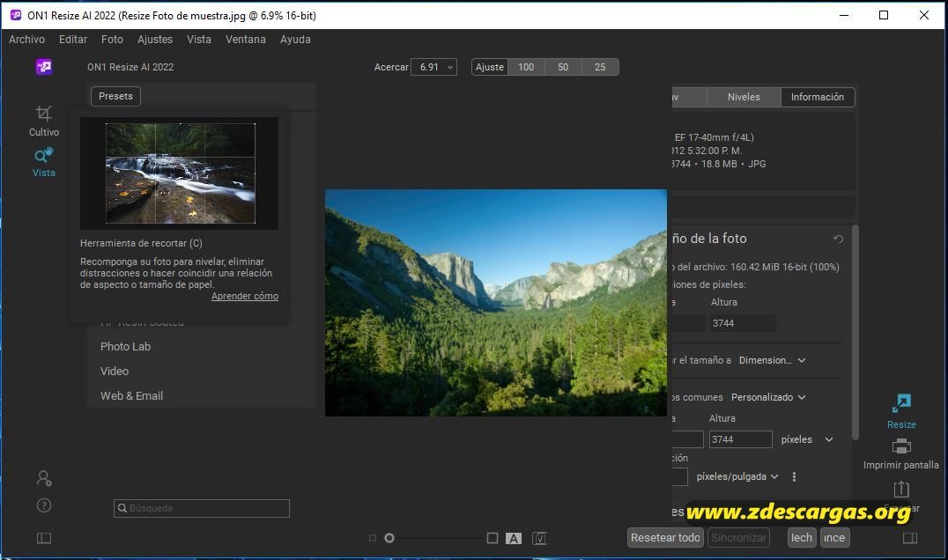Open the Personalizado common sizes dropdown
Image resolution: width=948 pixels, height=560 pixels.
point(768,397)
